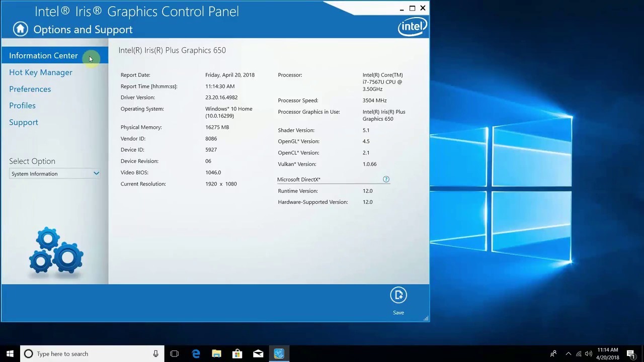Open Mail app from taskbar
This screenshot has width=644, height=362.
click(x=258, y=353)
